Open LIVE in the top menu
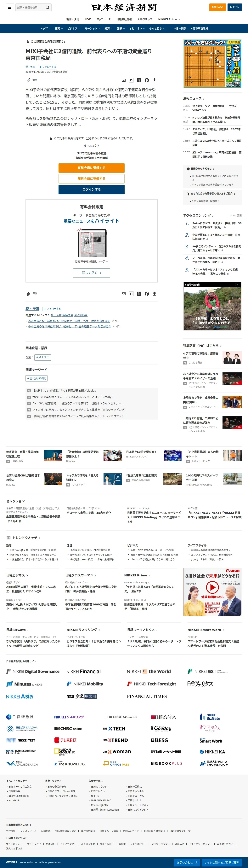 pyautogui.click(x=88, y=19)
